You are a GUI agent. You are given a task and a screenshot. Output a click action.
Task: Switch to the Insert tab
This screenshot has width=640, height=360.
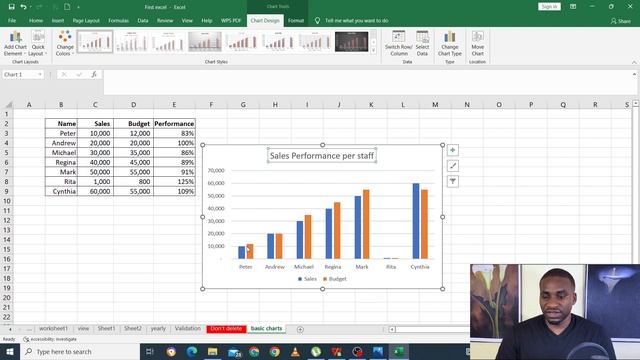[58, 20]
